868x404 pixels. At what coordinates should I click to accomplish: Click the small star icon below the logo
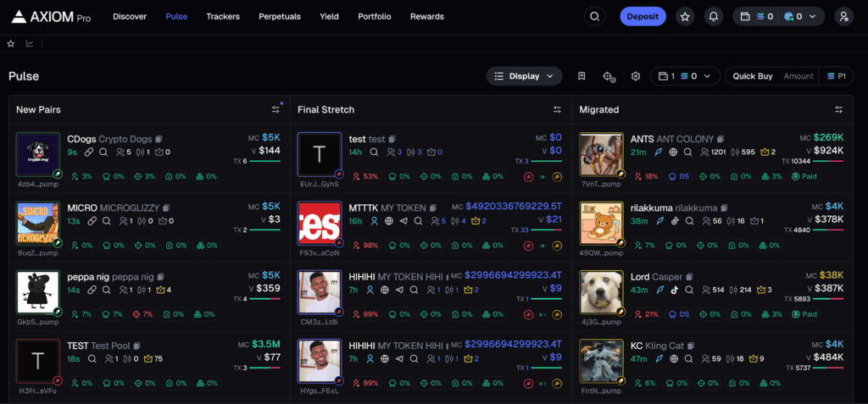coord(10,44)
